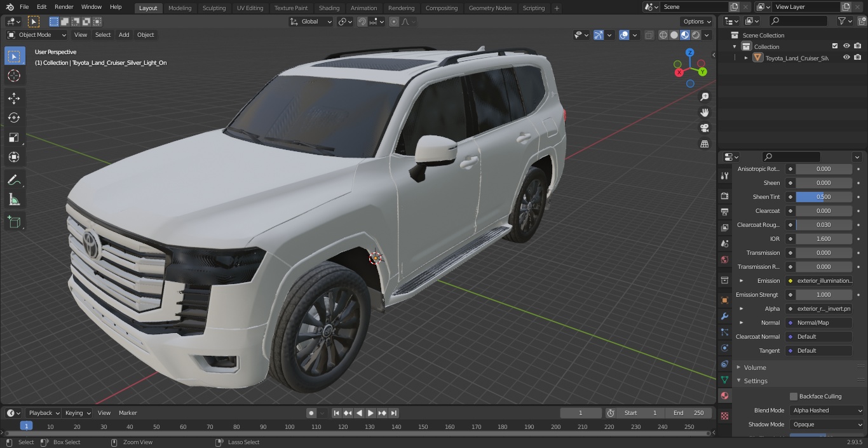Toggle viewport overlays button
The image size is (868, 448).
(624, 35)
